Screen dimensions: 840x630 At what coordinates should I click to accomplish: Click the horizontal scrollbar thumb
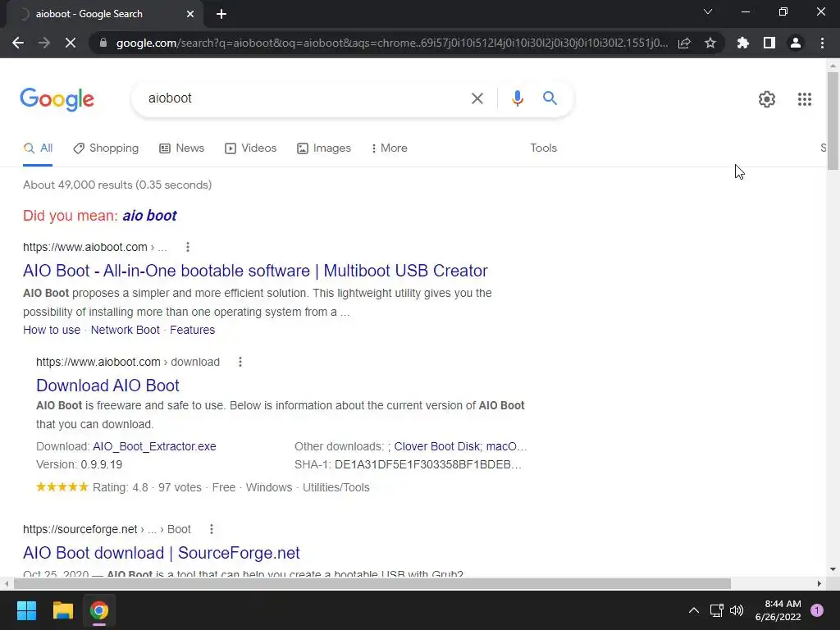372,583
